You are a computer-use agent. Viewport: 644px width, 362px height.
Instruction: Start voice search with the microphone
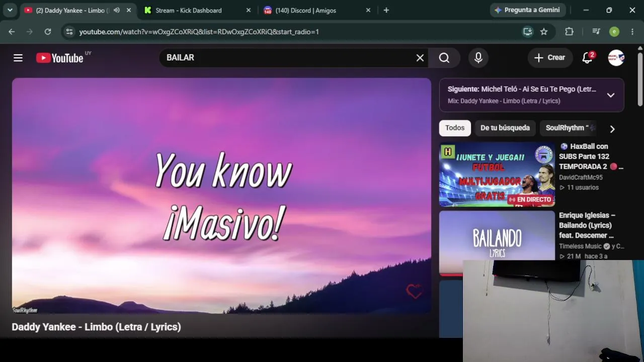tap(478, 58)
